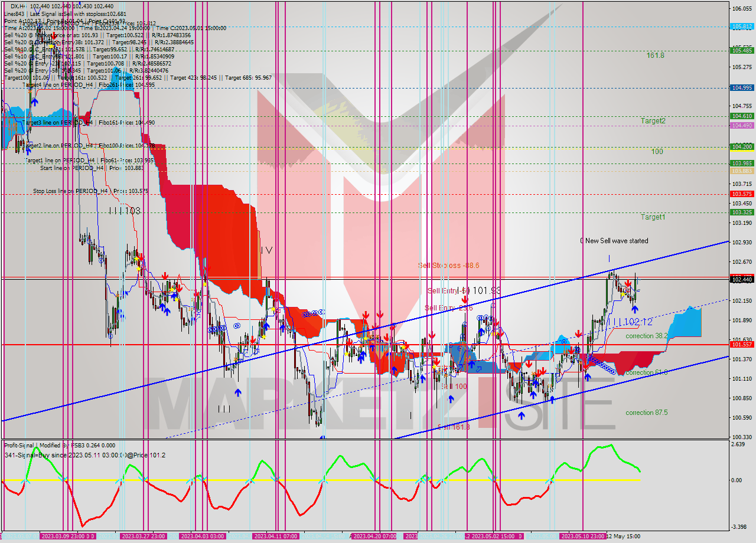Viewport: 756px width, 543px height.
Task: Select the red 103.575 stop loss tag
Action: click(x=742, y=194)
